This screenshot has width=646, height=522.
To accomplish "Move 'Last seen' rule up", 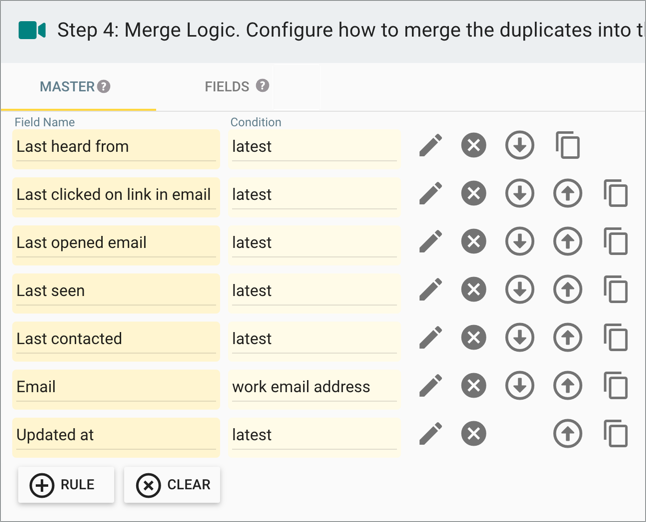I will click(568, 290).
